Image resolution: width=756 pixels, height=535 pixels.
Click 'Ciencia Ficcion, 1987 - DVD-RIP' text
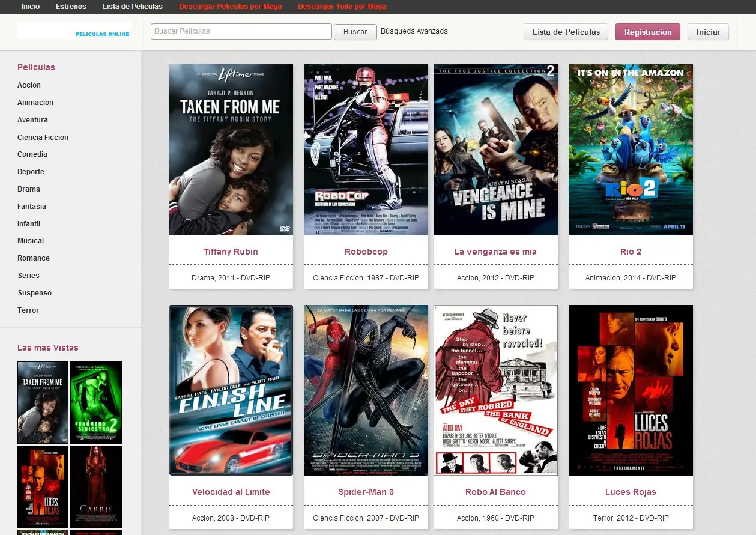coord(366,278)
